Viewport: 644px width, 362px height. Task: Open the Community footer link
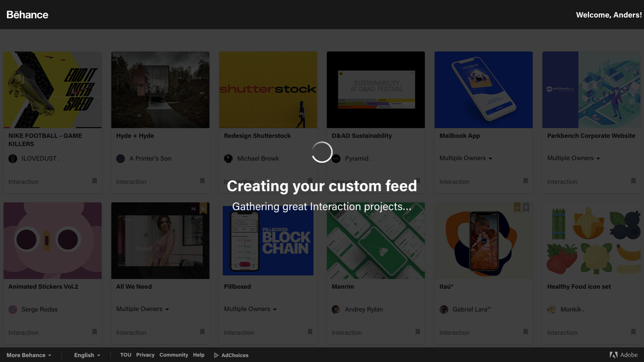tap(173, 355)
